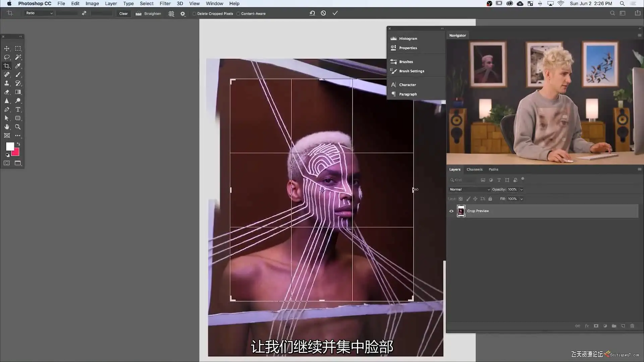This screenshot has width=644, height=362.
Task: Open the Ratio preset dropdown
Action: coord(39,13)
